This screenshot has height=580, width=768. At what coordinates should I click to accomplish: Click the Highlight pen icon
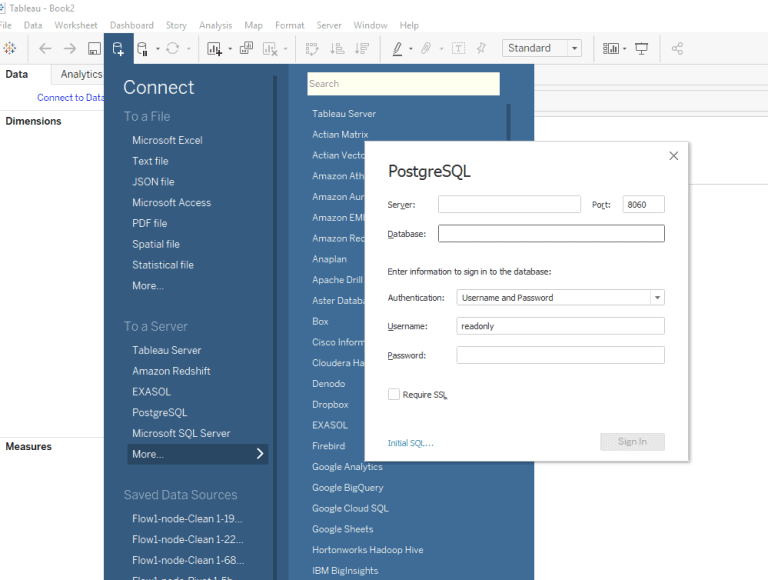coord(397,48)
